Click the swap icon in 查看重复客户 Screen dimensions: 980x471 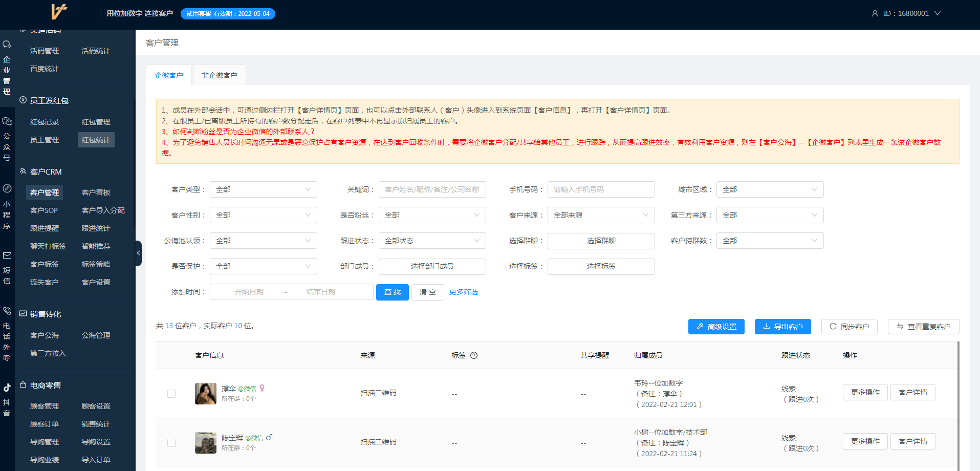(x=900, y=327)
